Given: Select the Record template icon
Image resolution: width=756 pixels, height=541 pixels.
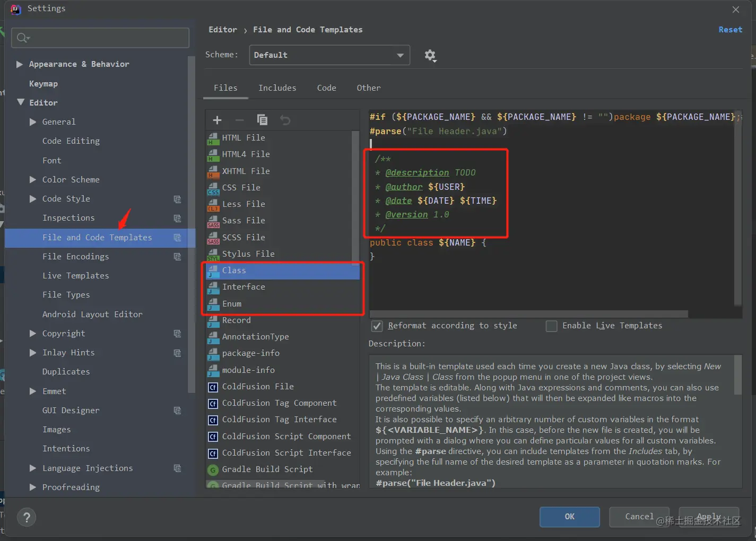Looking at the screenshot, I should click(213, 321).
